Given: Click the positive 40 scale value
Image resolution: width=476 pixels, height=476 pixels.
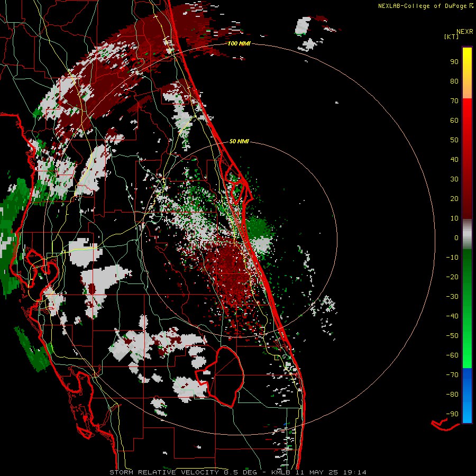Looking at the screenshot, I should coord(454,159).
